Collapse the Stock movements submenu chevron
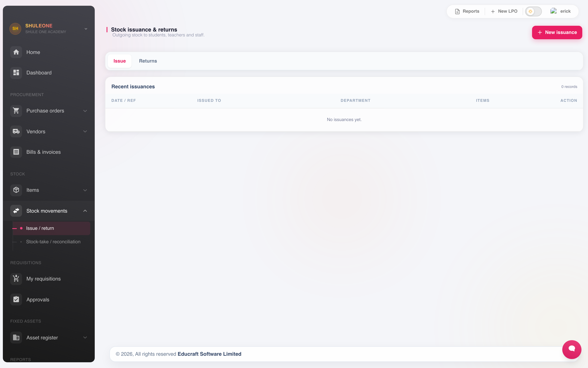This screenshot has height=368, width=588. [85, 211]
